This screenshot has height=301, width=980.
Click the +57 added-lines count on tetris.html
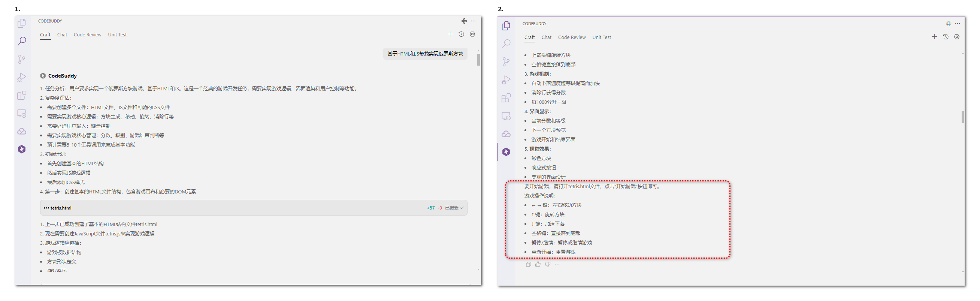click(x=431, y=208)
